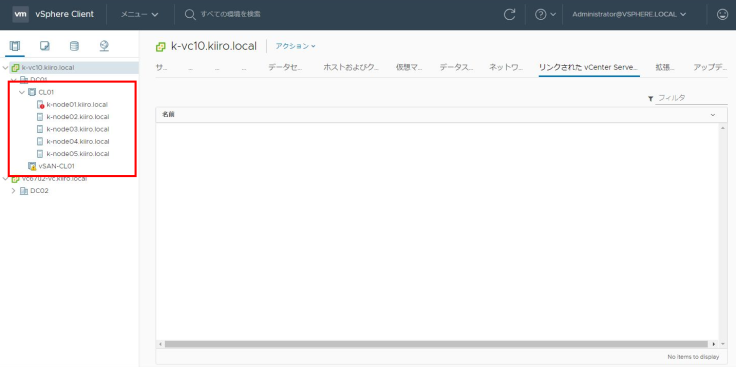Open the 名前 column header chevron menu

pos(713,115)
